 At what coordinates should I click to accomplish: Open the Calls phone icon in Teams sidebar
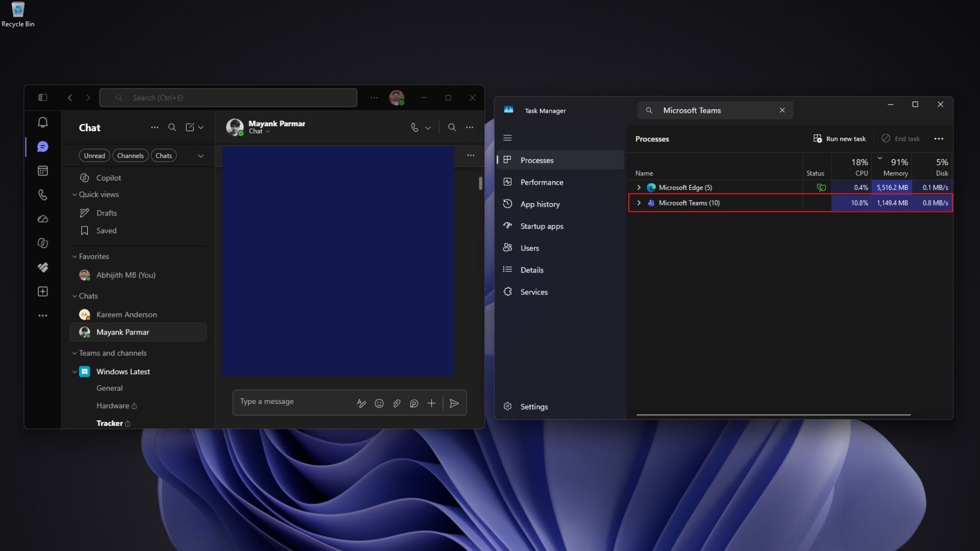(43, 195)
